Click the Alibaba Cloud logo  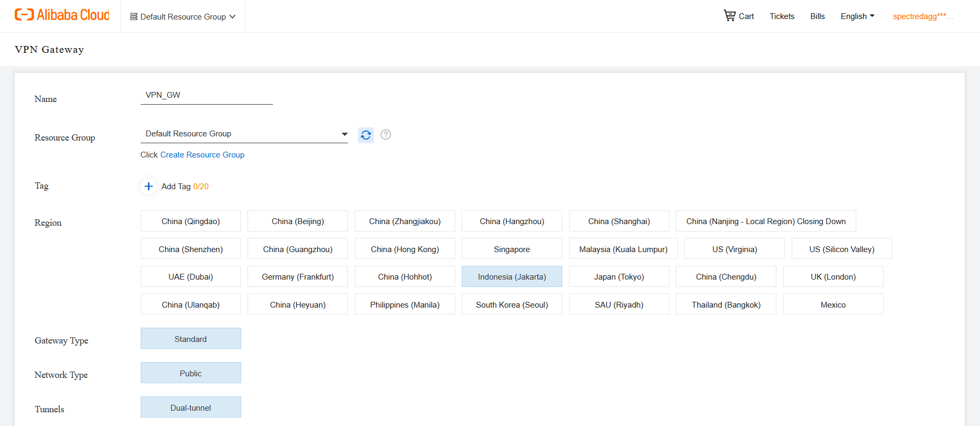tap(62, 15)
